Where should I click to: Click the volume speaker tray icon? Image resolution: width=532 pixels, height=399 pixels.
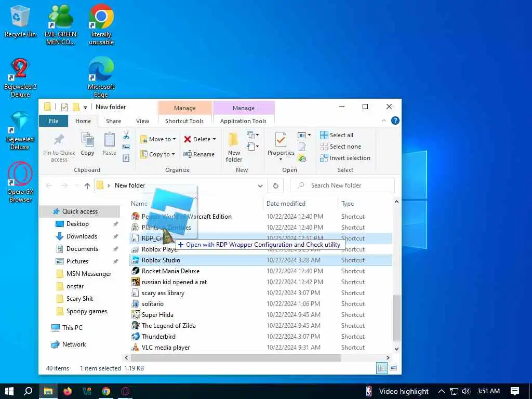[x=465, y=391]
